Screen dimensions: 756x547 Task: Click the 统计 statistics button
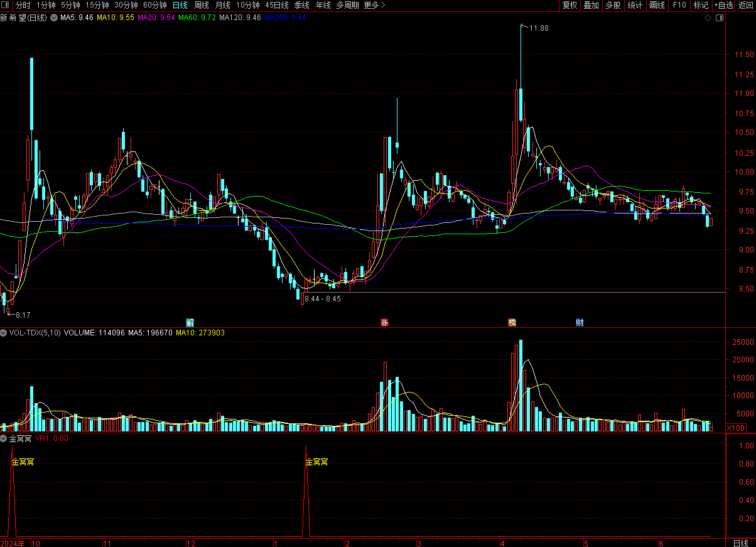pos(635,5)
